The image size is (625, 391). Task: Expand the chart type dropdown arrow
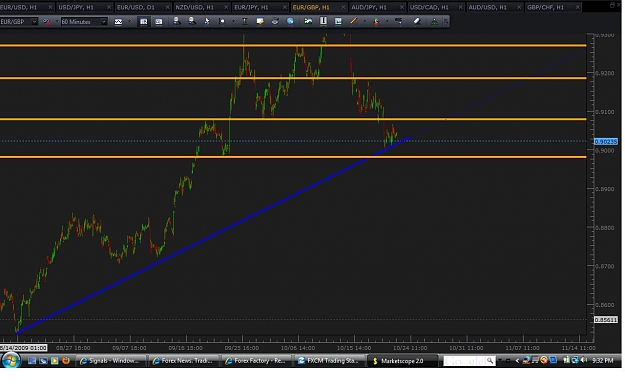129,22
